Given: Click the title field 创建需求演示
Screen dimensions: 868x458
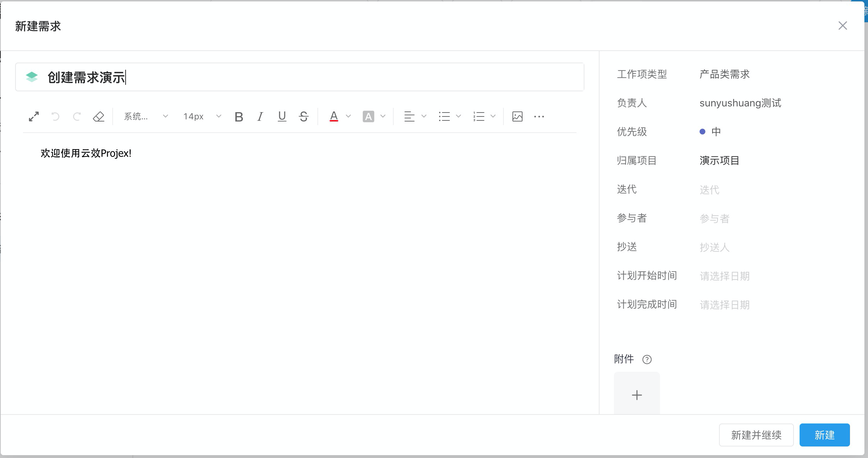Looking at the screenshot, I should point(299,77).
